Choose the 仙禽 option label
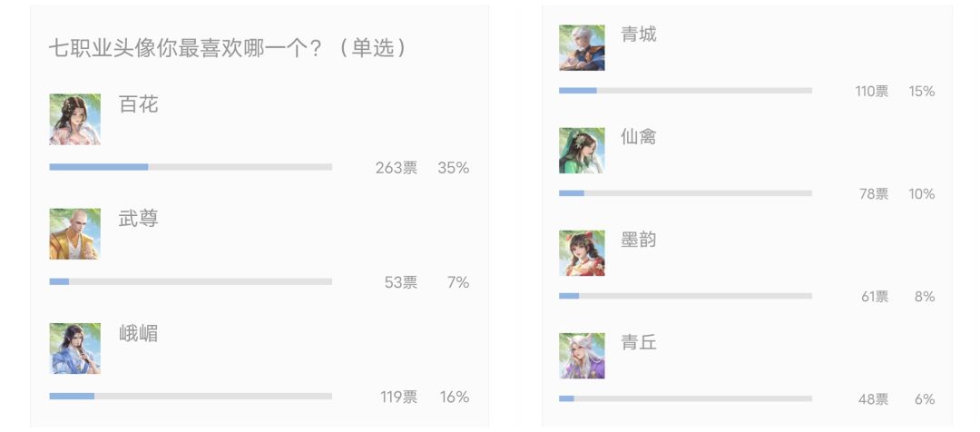The width and height of the screenshot is (980, 432). click(x=639, y=137)
